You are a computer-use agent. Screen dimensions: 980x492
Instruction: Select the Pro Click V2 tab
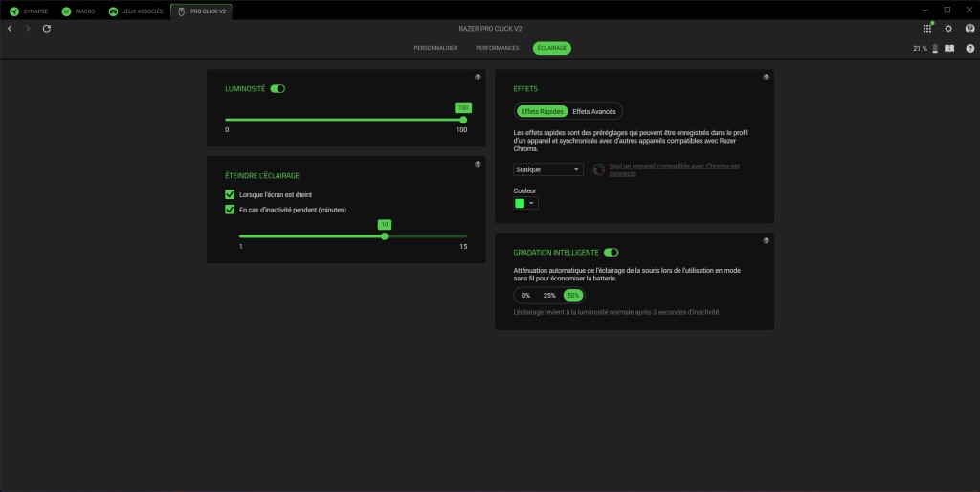[201, 11]
